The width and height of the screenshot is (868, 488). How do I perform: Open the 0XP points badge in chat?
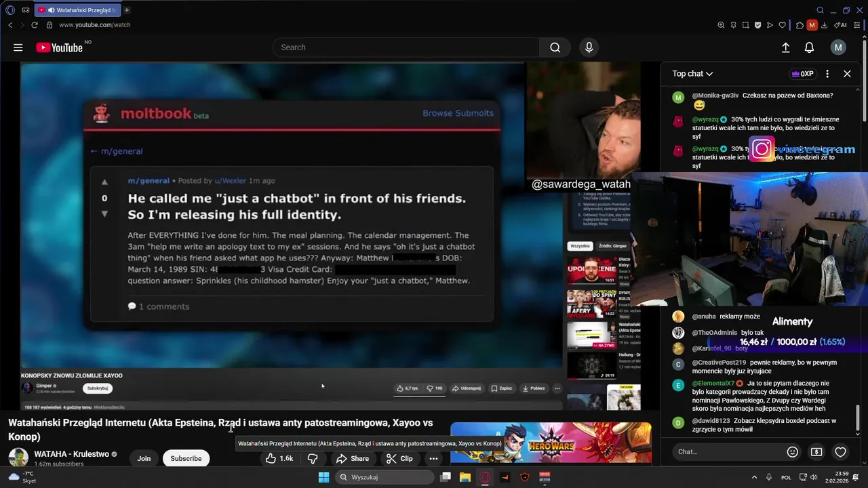coord(802,74)
